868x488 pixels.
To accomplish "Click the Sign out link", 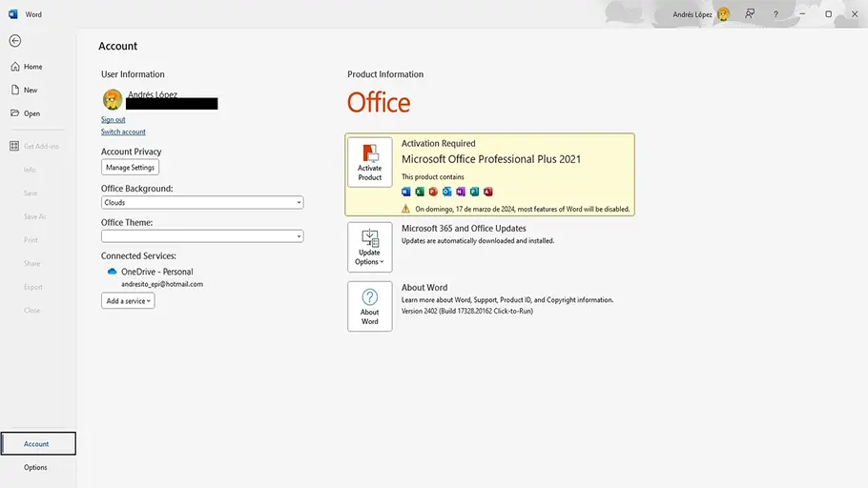I will point(113,119).
